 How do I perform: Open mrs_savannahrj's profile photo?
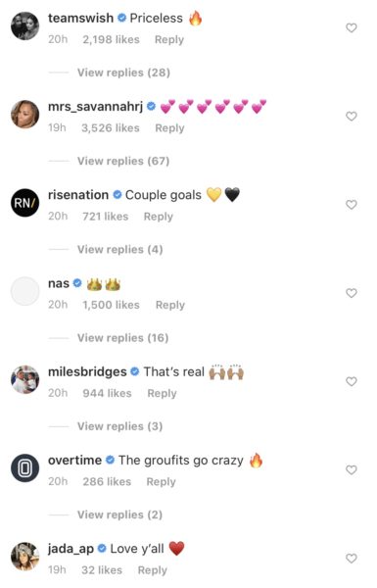25,115
